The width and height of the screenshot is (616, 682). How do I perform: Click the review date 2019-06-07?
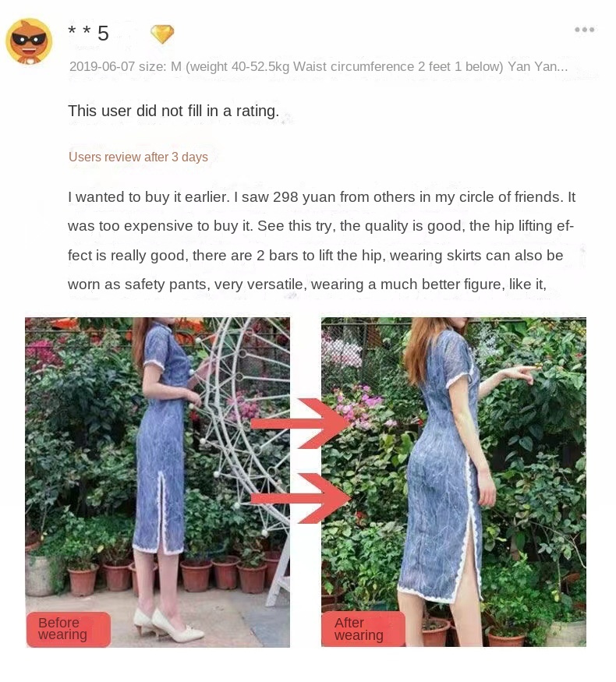coord(102,66)
